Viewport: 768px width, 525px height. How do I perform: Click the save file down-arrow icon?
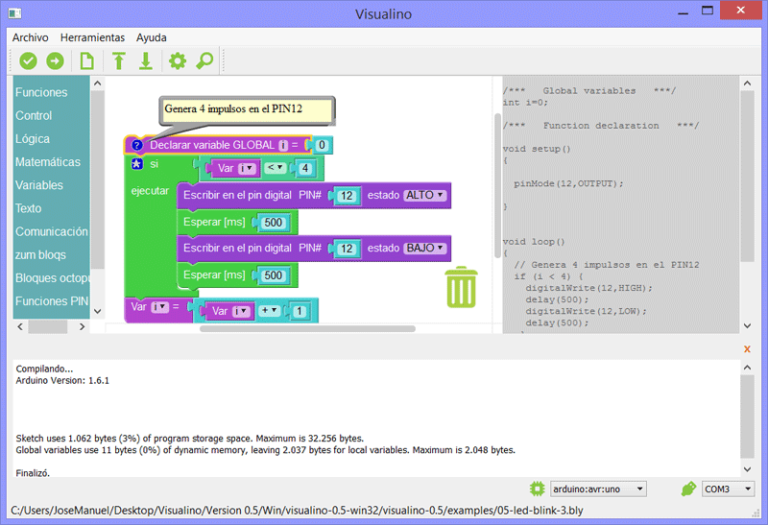click(x=145, y=61)
